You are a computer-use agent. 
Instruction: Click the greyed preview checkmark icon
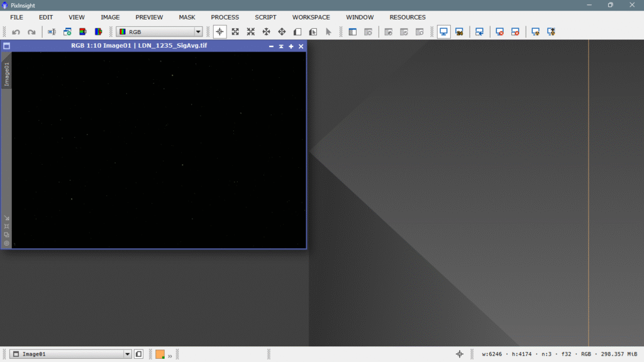pos(404,32)
